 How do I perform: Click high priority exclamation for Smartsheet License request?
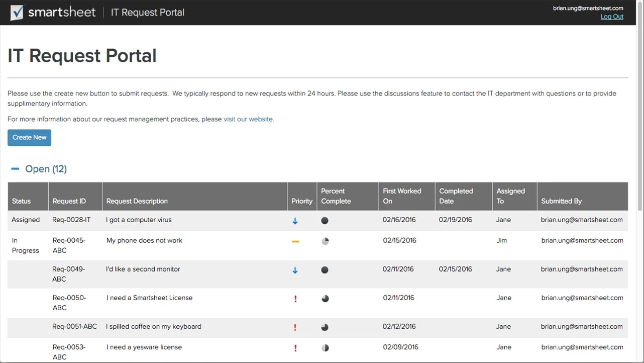coord(295,299)
